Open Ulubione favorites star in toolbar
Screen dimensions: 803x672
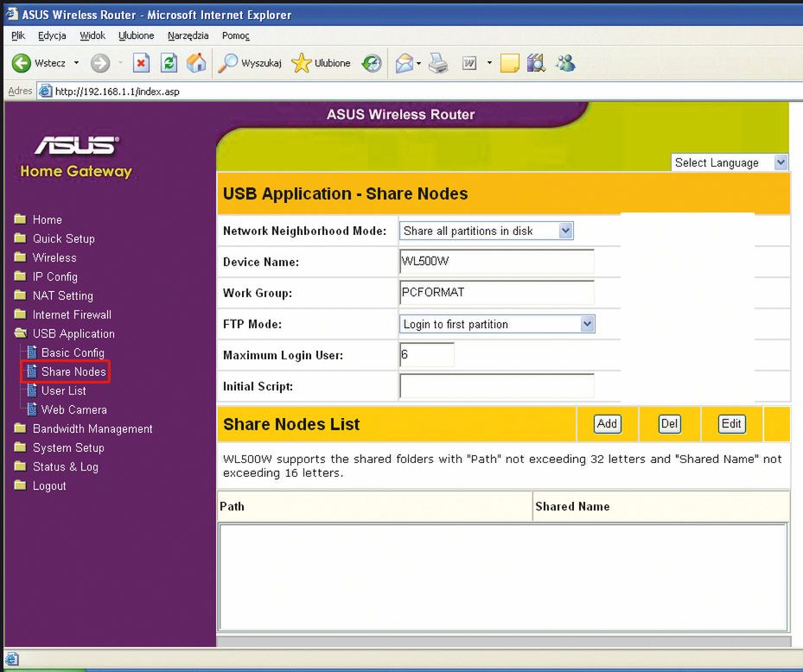pyautogui.click(x=302, y=63)
